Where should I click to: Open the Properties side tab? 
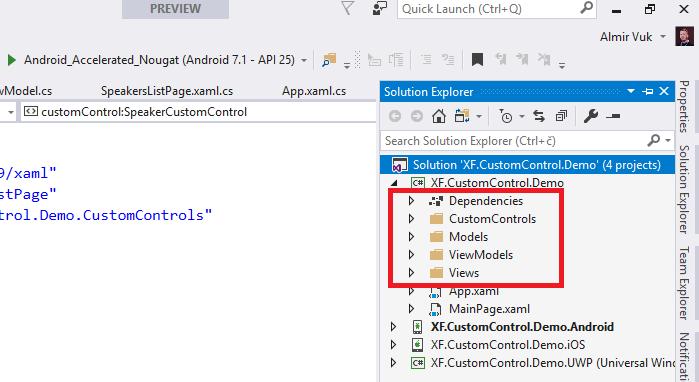click(x=685, y=107)
